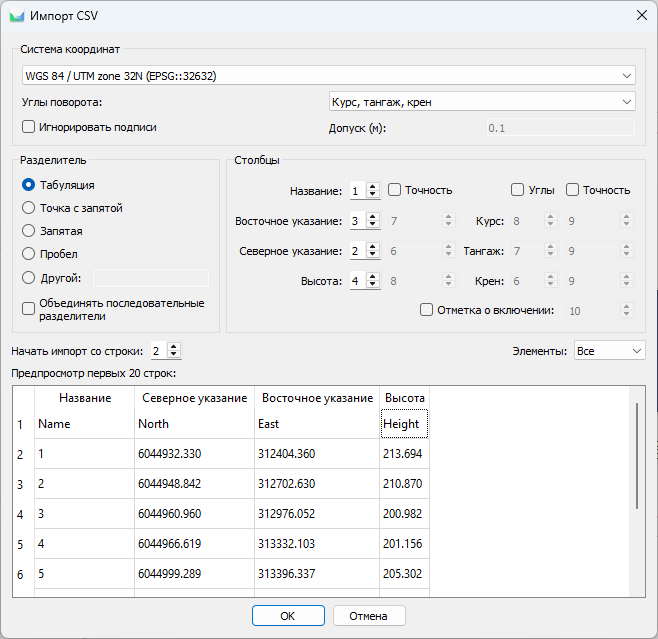
Task: Click the OK button
Action: 288,616
